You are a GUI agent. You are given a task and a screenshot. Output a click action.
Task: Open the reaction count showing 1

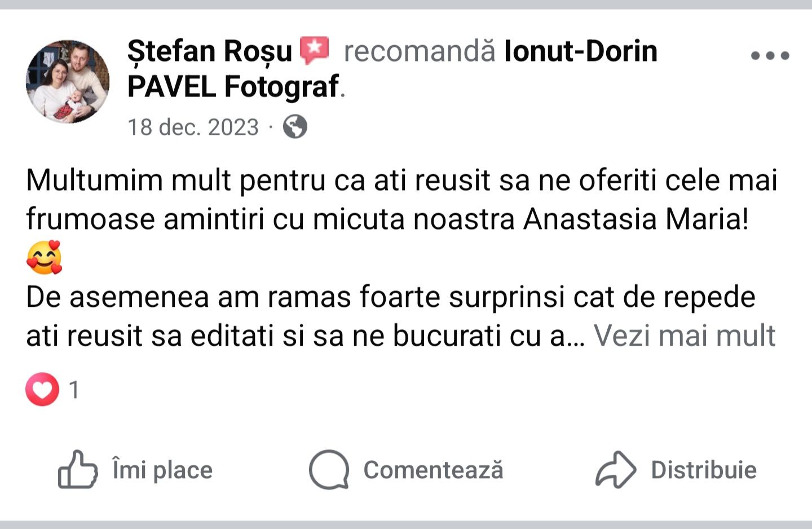tap(74, 390)
